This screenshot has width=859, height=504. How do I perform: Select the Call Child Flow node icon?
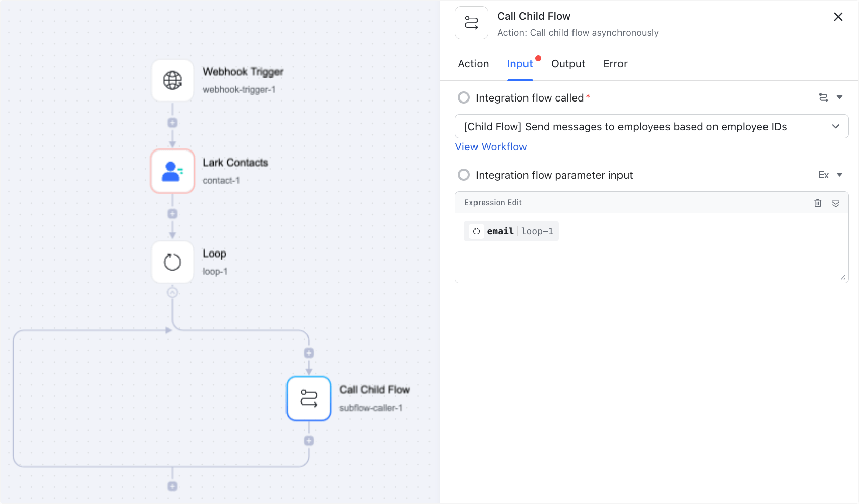click(309, 398)
